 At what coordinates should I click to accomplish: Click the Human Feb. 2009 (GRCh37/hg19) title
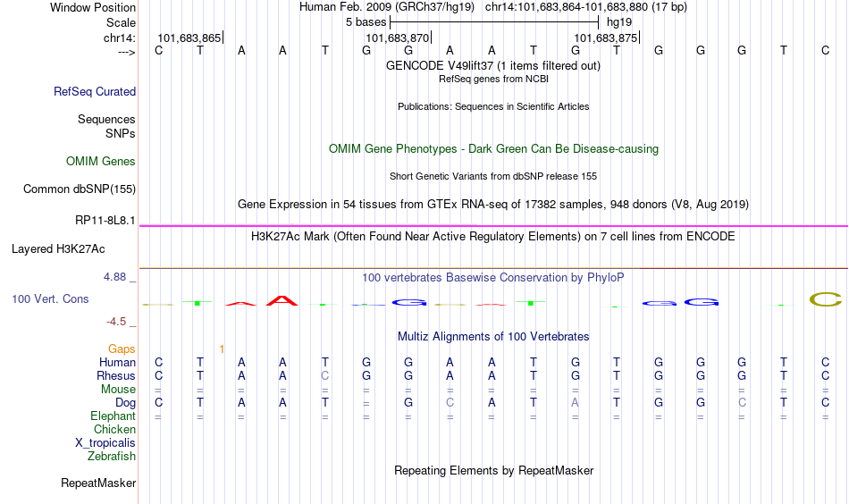tap(387, 7)
